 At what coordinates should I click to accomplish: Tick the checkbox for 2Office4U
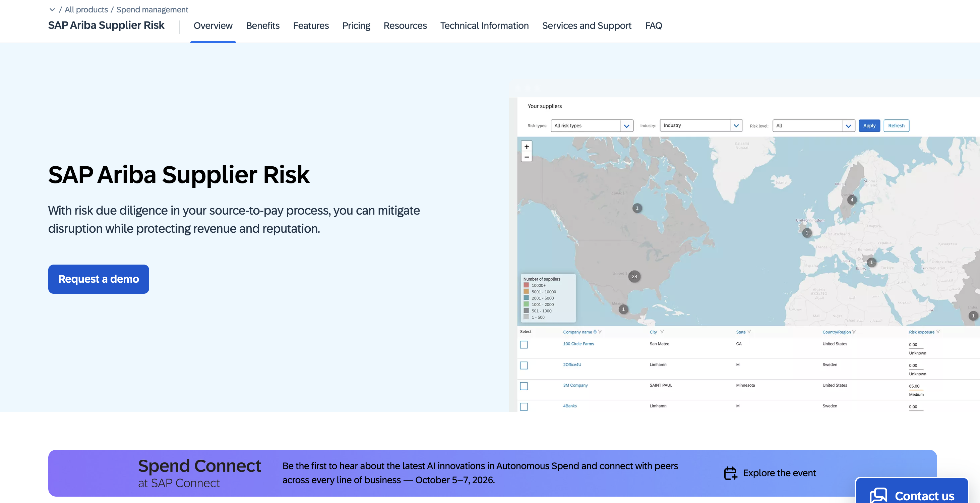tap(524, 366)
